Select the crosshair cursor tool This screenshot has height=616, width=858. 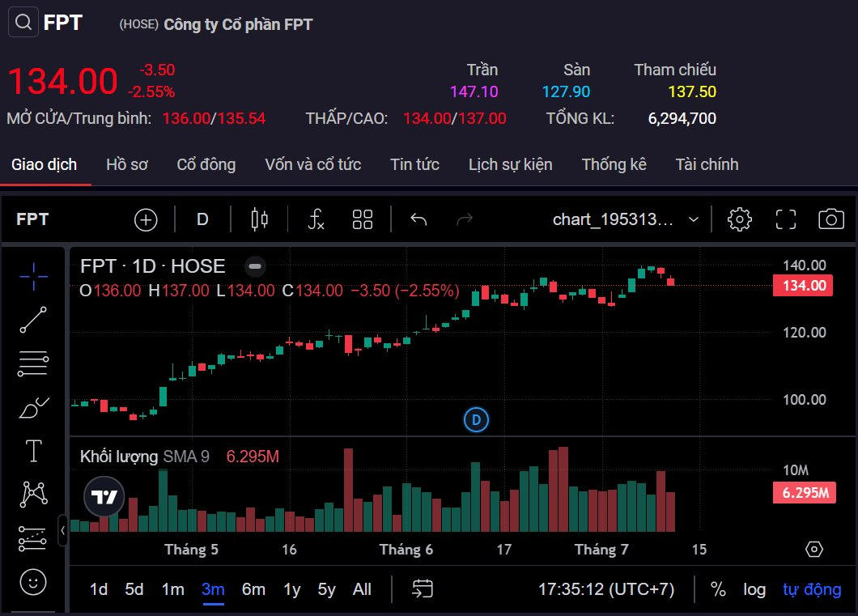[x=32, y=275]
